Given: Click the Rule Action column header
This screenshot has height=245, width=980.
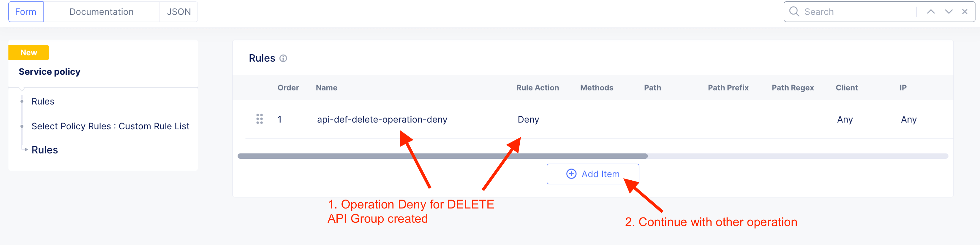Looking at the screenshot, I should (537, 88).
